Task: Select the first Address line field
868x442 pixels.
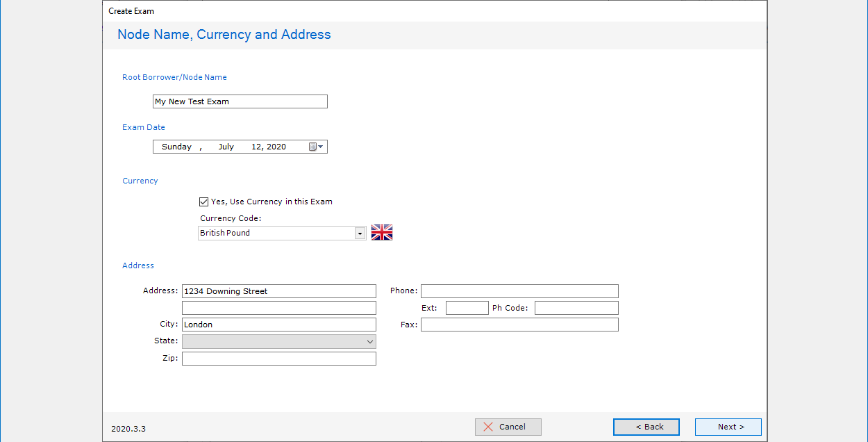Action: 278,291
